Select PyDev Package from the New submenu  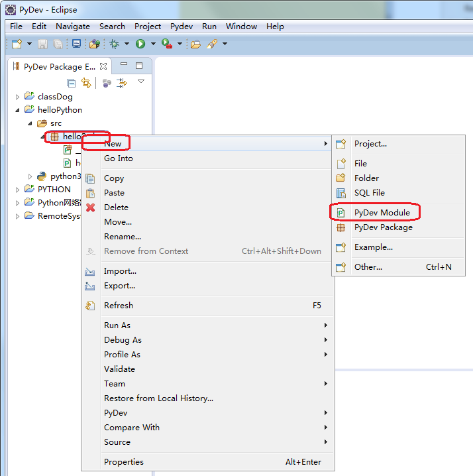[398, 227]
